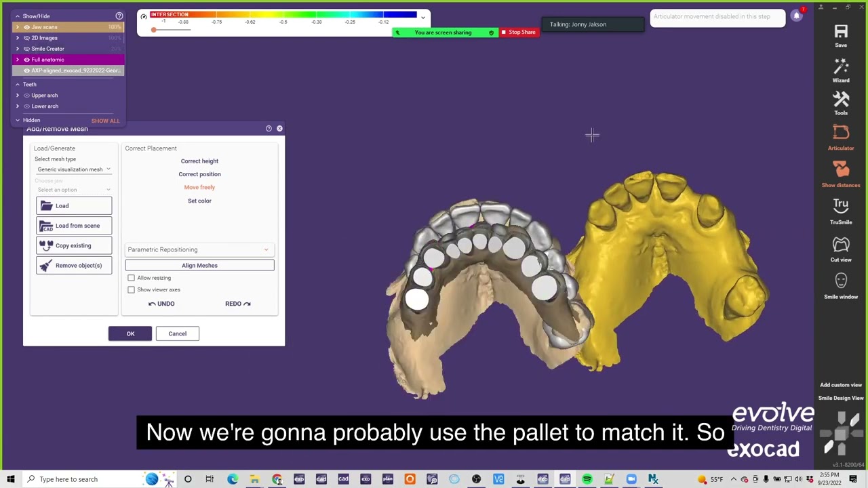This screenshot has width=868, height=488.
Task: Close the Add/Remove Mesh dialog
Action: coord(279,128)
